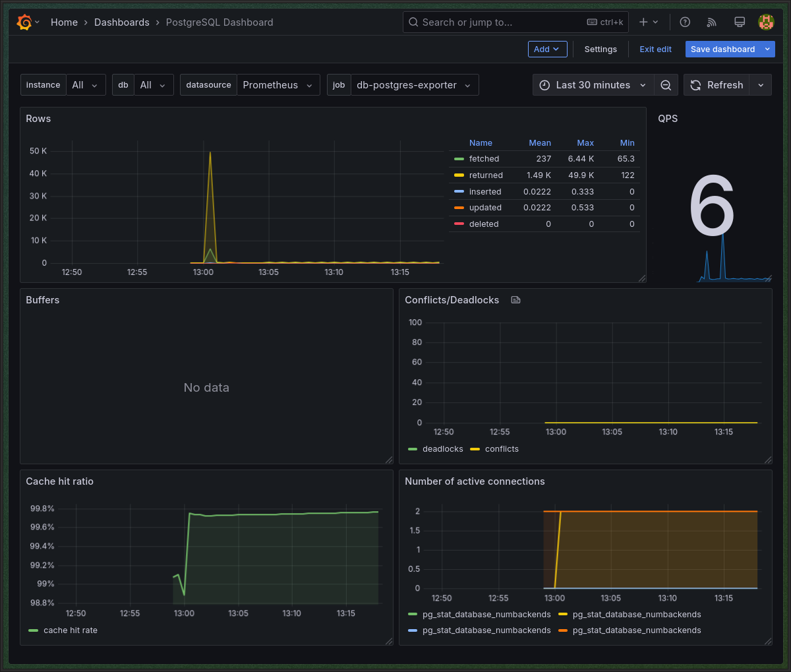Toggle cache hit rate legend series

(70, 630)
